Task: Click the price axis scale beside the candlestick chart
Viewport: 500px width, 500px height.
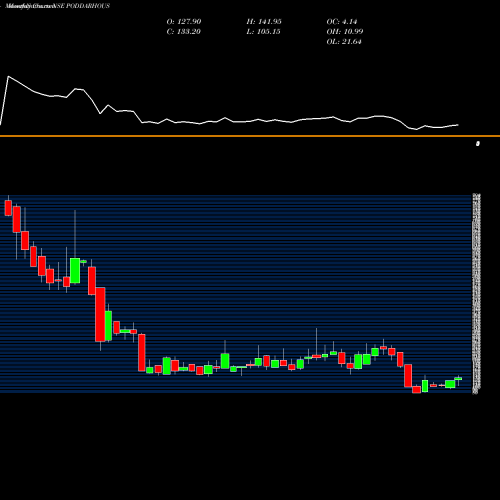Action: pos(477,294)
